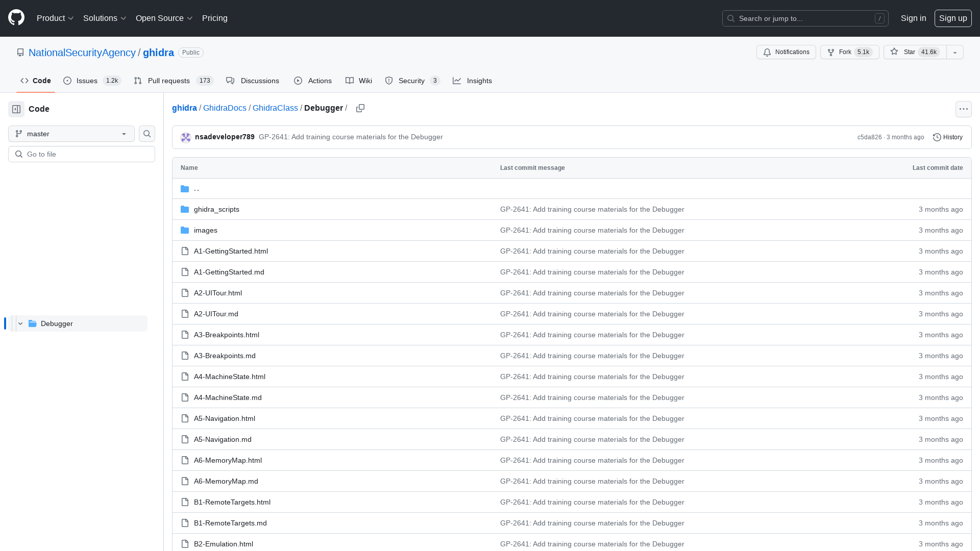Go to ghidra root in breadcrumb
The width and height of the screenshot is (980, 551).
(184, 108)
